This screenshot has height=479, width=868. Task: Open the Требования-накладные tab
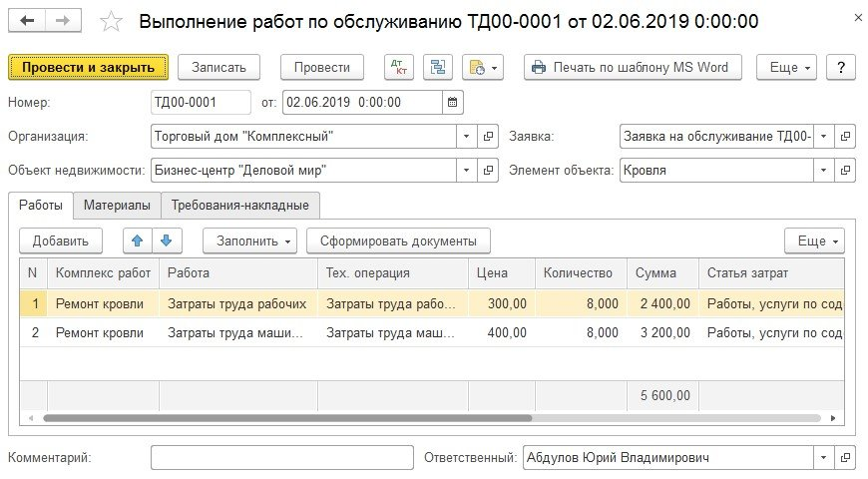(240, 206)
